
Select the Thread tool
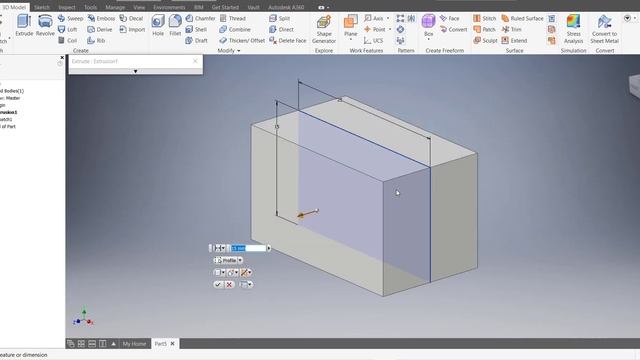point(233,18)
